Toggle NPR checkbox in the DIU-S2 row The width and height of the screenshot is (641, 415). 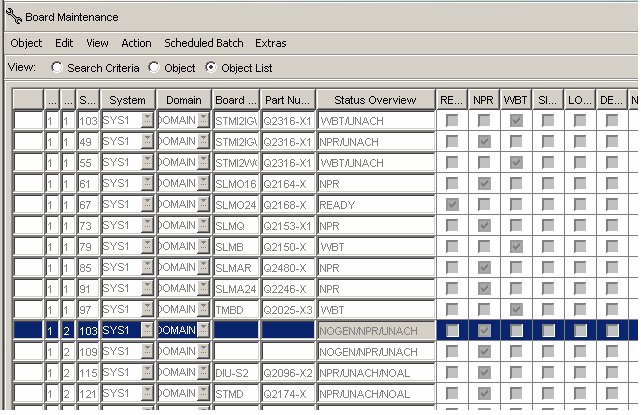coord(484,372)
